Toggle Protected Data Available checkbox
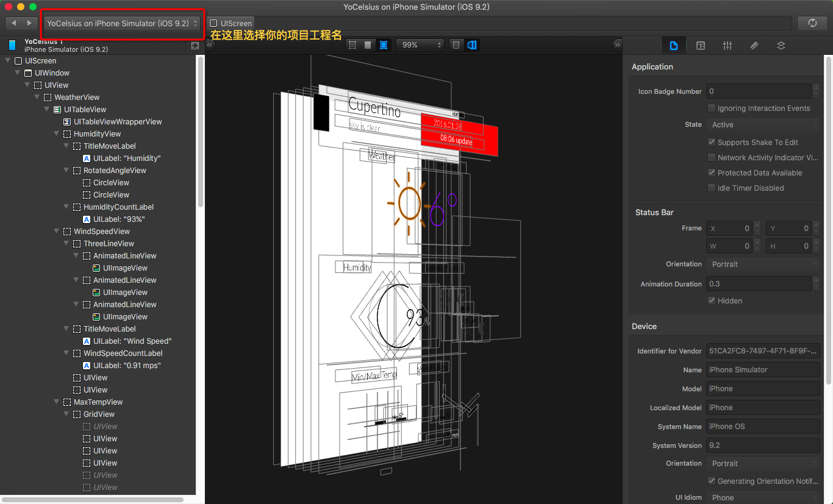Image resolution: width=833 pixels, height=504 pixels. [711, 173]
